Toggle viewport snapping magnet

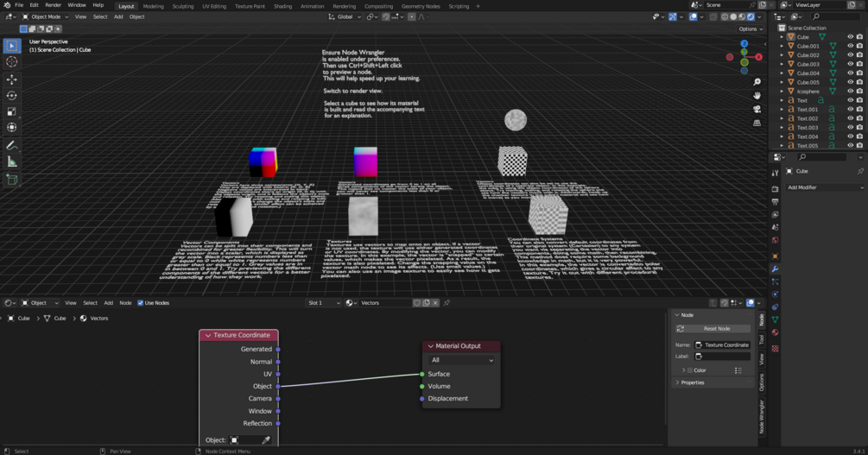[x=386, y=17]
